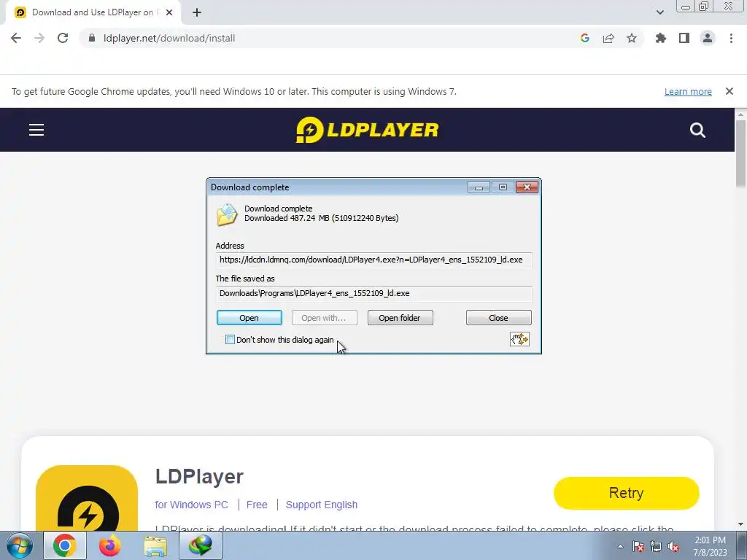Open the site search magnifier
The width and height of the screenshot is (747, 560).
coord(697,130)
